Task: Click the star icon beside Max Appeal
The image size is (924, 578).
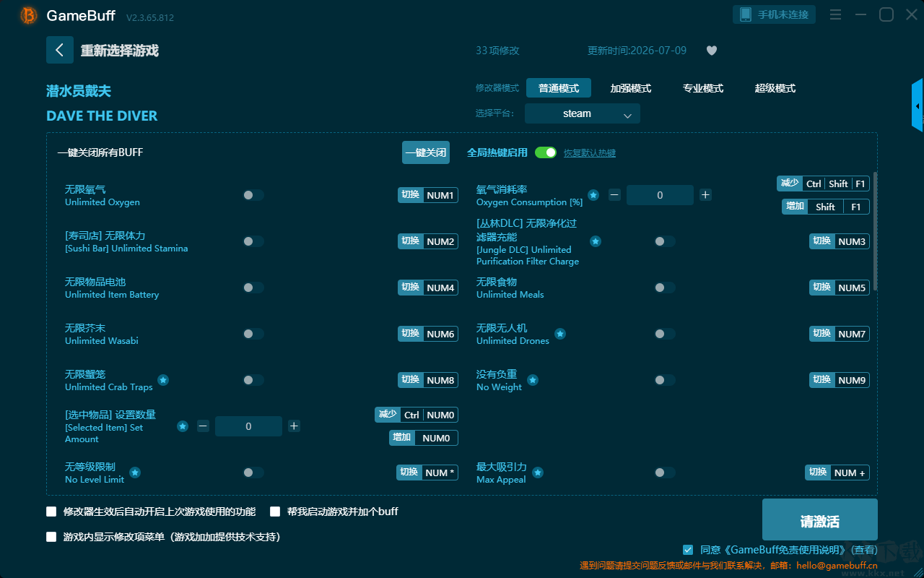Action: pos(538,473)
